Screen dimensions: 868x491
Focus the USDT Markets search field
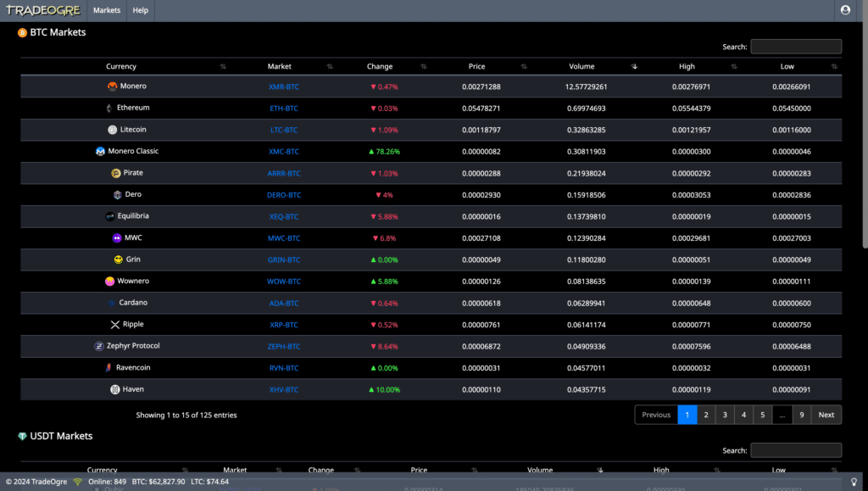click(x=796, y=450)
